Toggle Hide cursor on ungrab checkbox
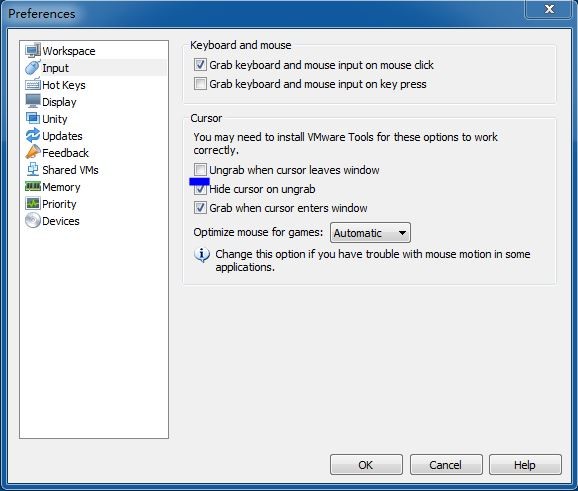 click(200, 189)
